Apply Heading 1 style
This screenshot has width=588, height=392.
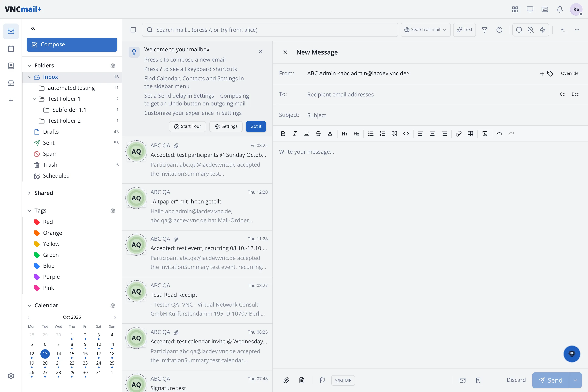pos(345,134)
